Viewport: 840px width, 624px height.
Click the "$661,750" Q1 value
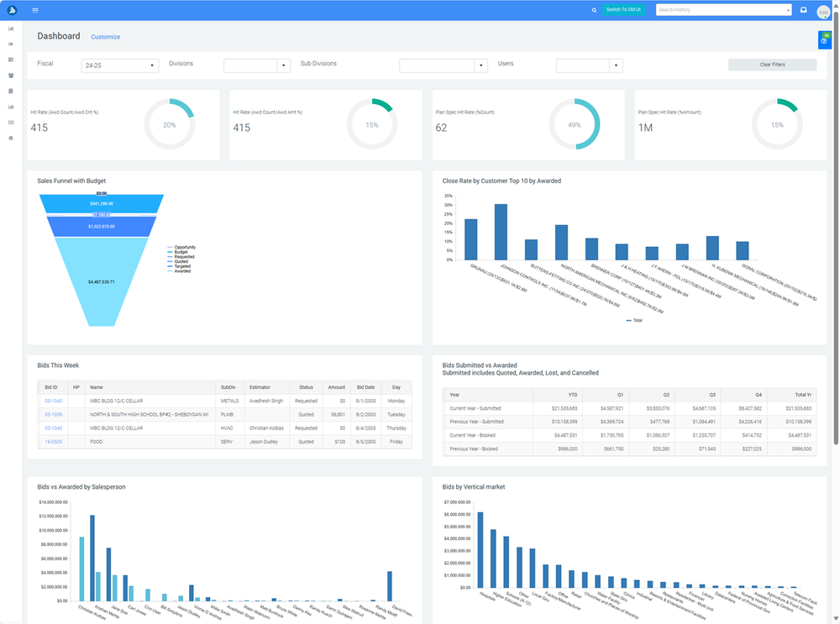pyautogui.click(x=613, y=448)
